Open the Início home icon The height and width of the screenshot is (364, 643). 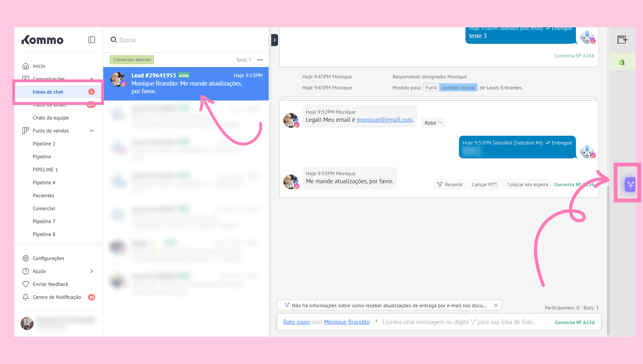[x=26, y=66]
